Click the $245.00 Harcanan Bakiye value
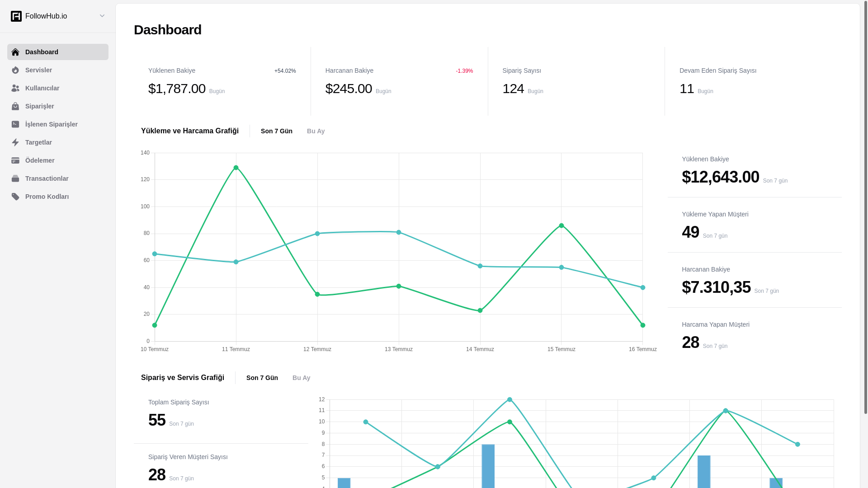The height and width of the screenshot is (488, 868). click(349, 89)
